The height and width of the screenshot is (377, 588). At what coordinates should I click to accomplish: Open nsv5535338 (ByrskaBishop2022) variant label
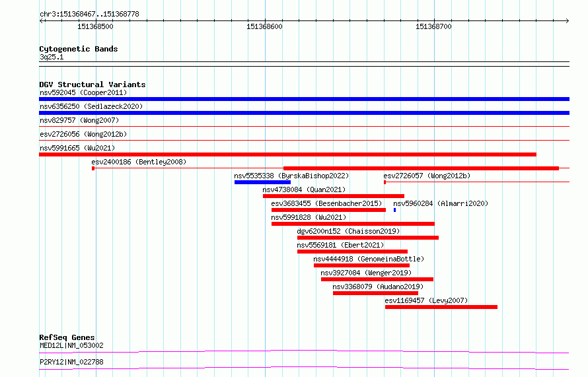tap(291, 176)
